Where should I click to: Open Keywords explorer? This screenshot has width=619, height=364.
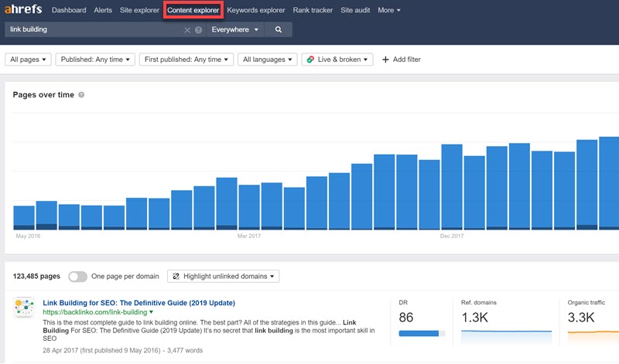(256, 10)
